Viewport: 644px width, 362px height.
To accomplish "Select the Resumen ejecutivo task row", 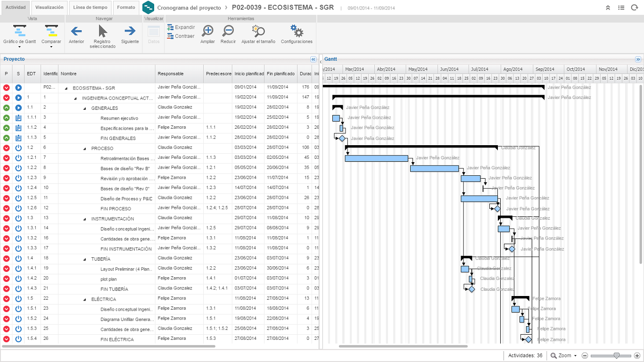I will click(119, 118).
